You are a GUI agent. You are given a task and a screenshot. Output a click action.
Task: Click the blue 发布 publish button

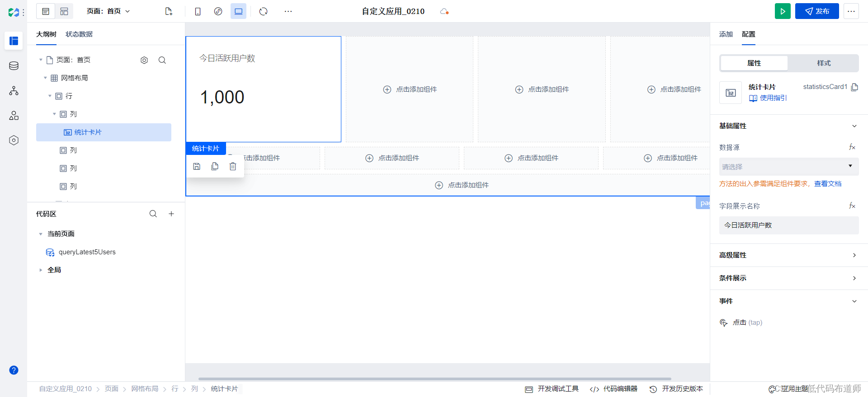(x=817, y=11)
